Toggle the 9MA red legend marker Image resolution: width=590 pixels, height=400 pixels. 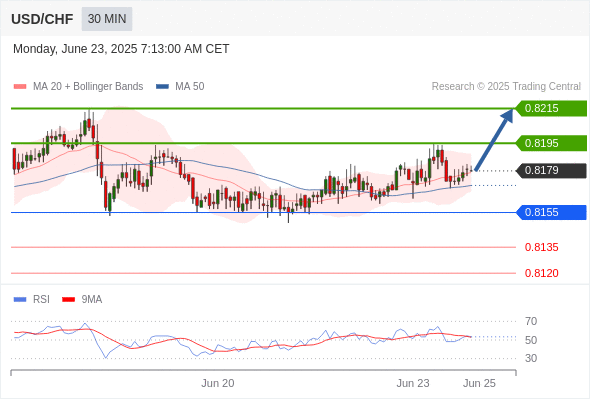(68, 300)
